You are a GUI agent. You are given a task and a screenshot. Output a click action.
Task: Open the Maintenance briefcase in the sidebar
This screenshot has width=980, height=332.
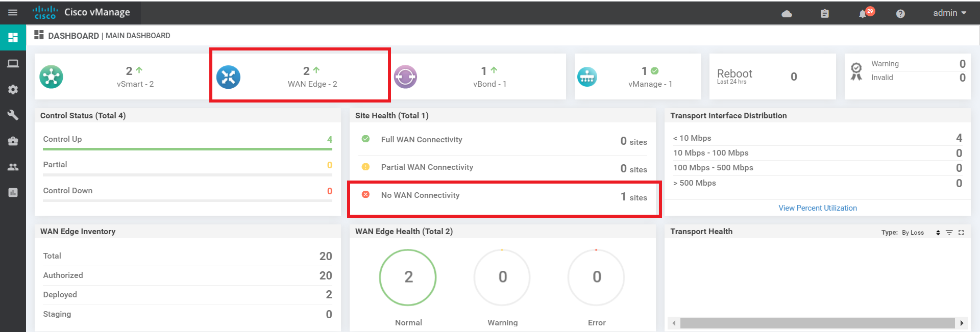[13, 141]
